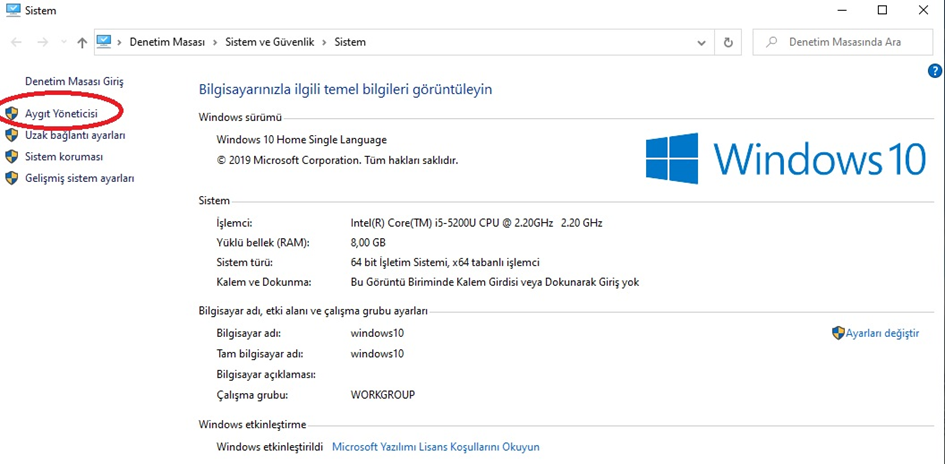Click the text Windows 10 Home Single Language

point(301,140)
